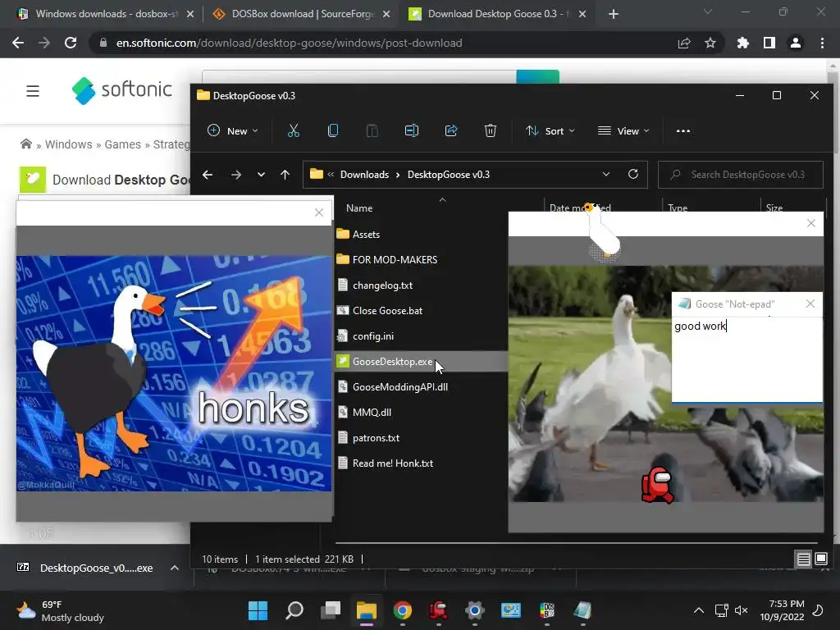Expand recent locations chevron in File Explorer
Viewport: 840px width, 630px height.
point(261,175)
